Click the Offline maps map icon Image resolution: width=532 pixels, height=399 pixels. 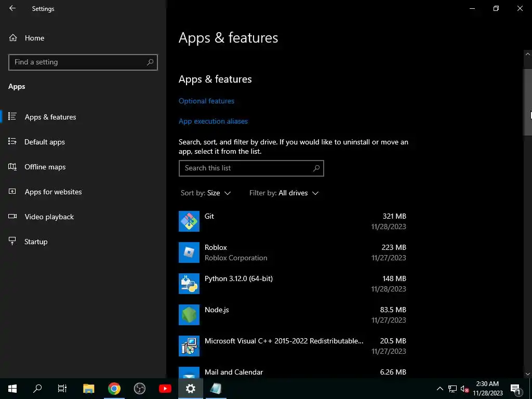12,166
